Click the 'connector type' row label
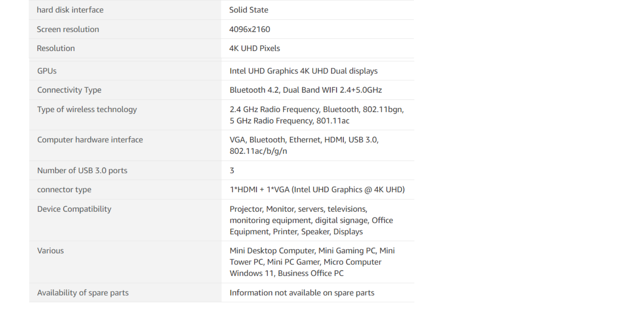The image size is (644, 314). [x=64, y=190]
